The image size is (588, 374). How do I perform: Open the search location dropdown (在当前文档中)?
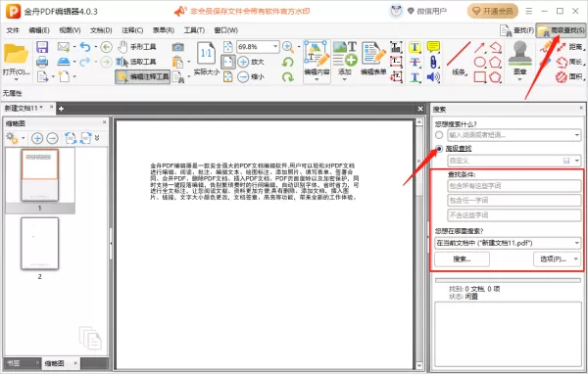click(577, 243)
